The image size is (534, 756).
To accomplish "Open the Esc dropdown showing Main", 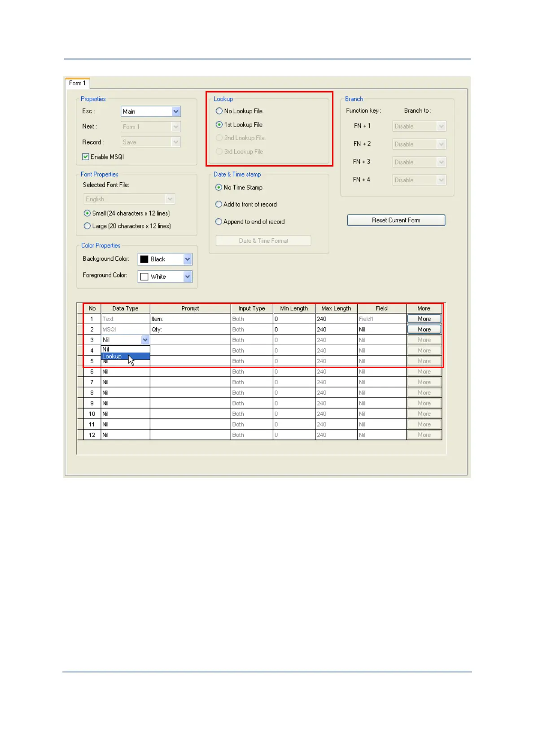I will (x=151, y=111).
